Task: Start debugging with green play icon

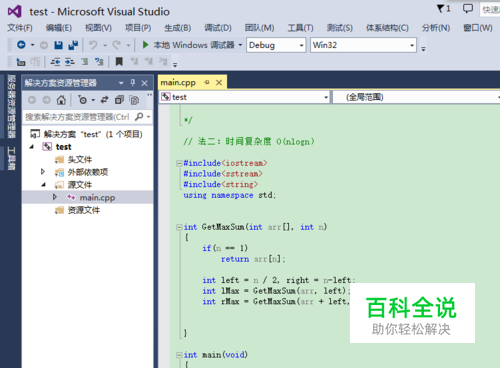Action: pos(145,45)
